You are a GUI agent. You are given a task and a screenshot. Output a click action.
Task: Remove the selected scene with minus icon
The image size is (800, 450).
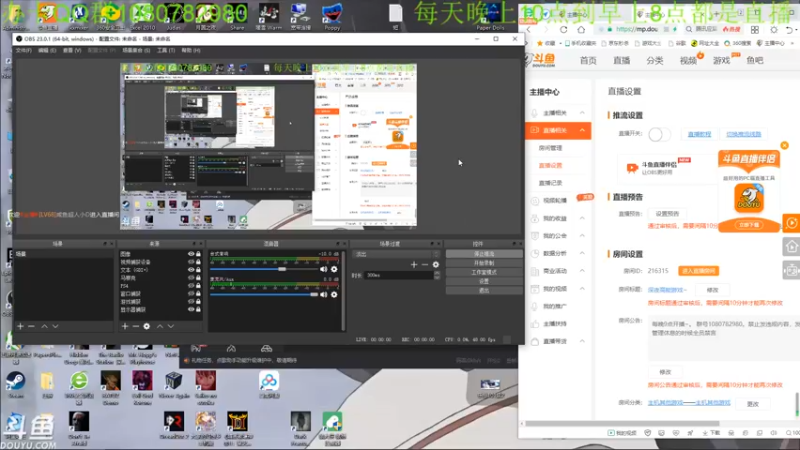click(x=32, y=326)
